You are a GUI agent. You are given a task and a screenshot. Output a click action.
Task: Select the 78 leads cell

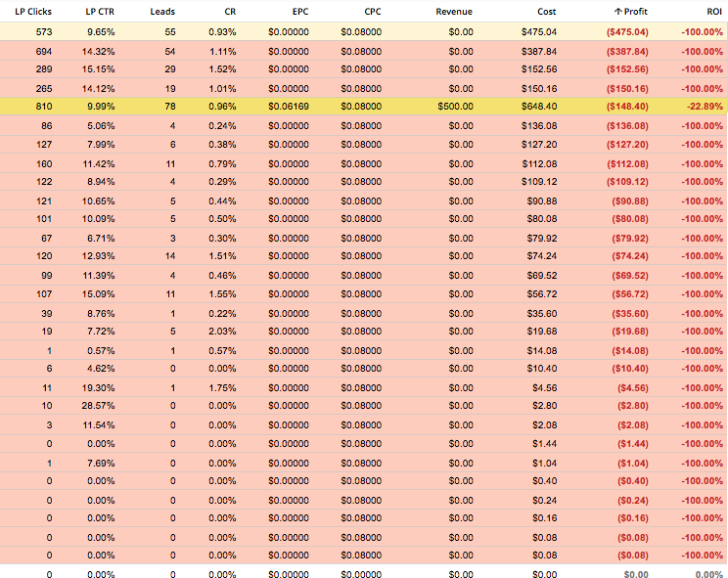170,107
